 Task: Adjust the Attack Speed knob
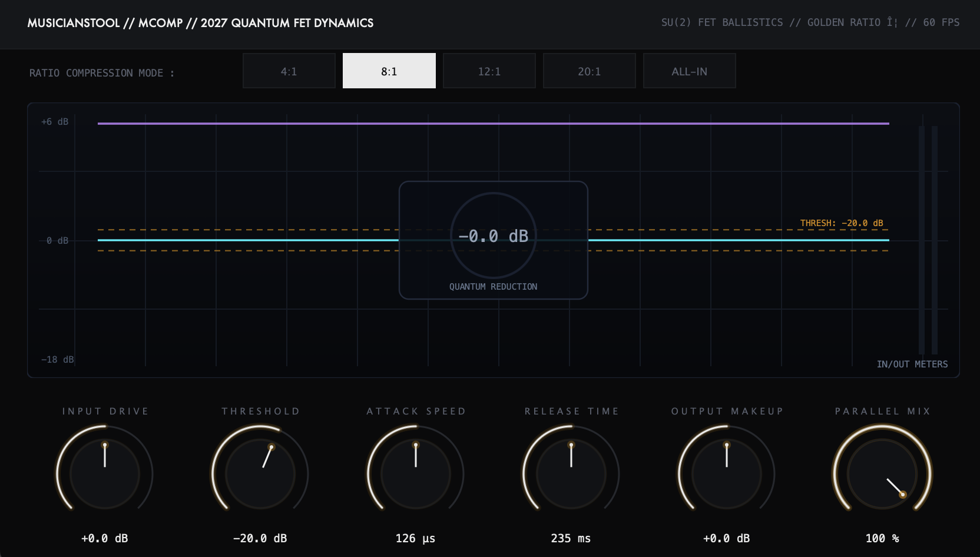(x=416, y=473)
